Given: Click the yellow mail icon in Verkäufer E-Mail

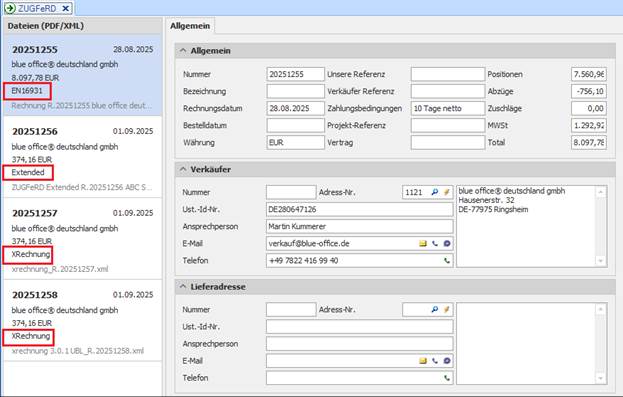Looking at the screenshot, I should [423, 244].
